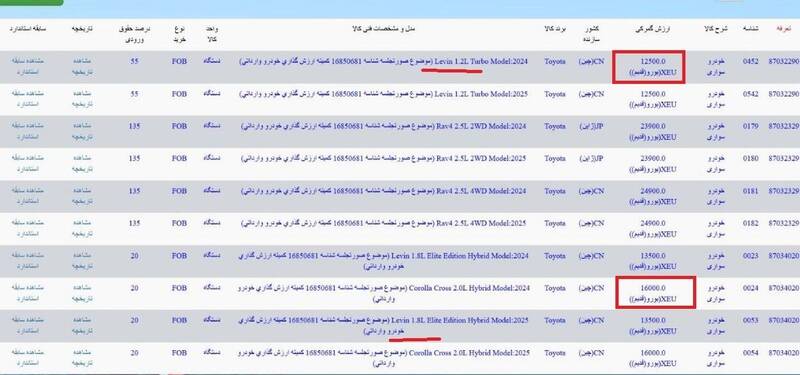Screen dimensions: 800x375
Task: Select identifier cell 0542
Action: [751, 94]
